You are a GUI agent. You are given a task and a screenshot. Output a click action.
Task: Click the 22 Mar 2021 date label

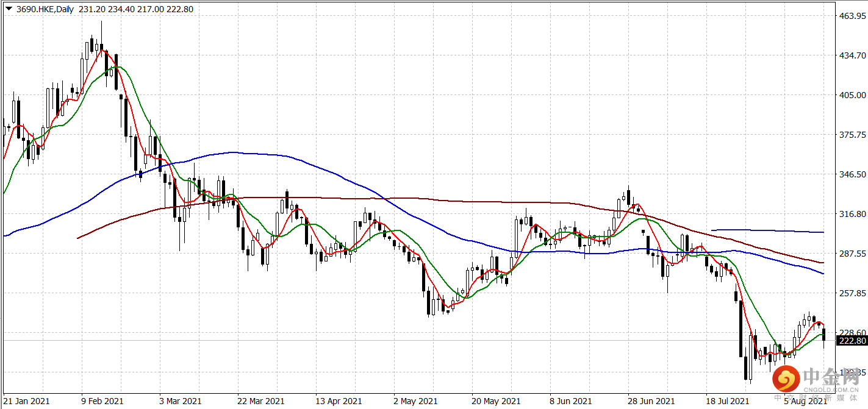point(261,401)
